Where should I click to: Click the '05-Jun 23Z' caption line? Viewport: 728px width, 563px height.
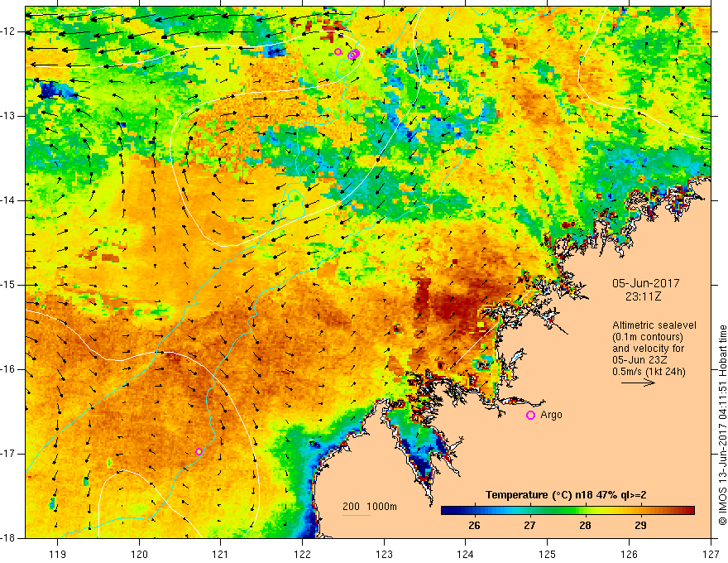click(642, 360)
